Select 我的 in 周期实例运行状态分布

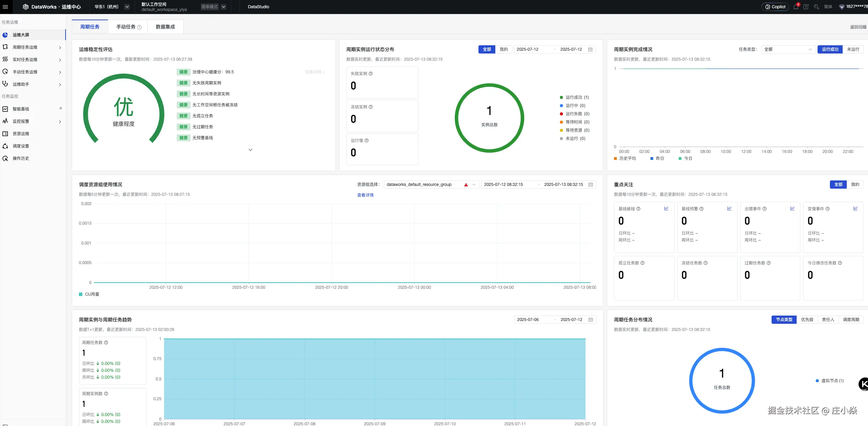click(504, 49)
